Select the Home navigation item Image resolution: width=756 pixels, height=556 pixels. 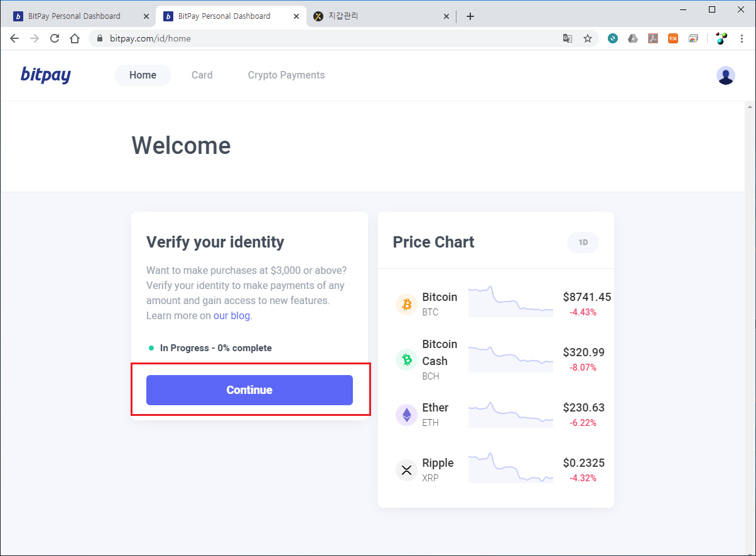coord(143,75)
